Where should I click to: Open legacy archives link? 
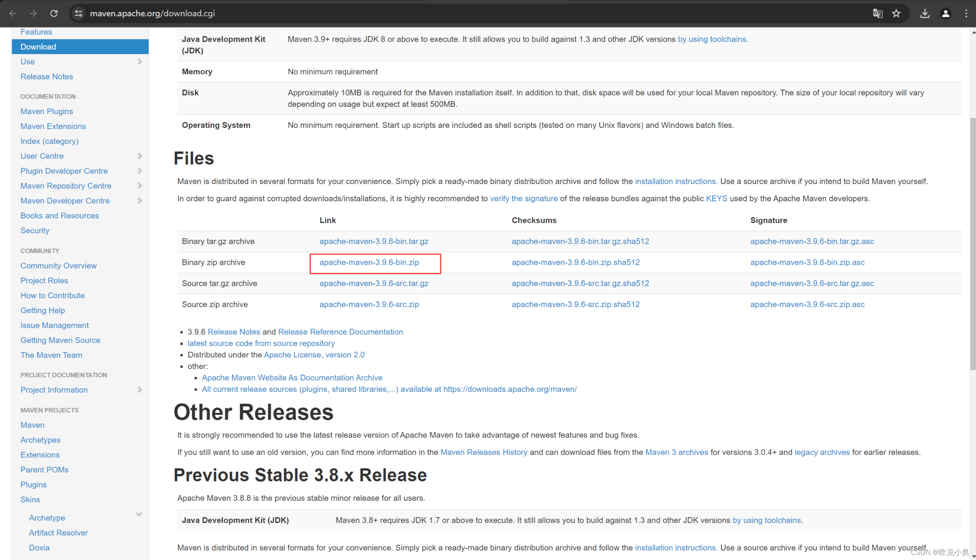(x=822, y=452)
